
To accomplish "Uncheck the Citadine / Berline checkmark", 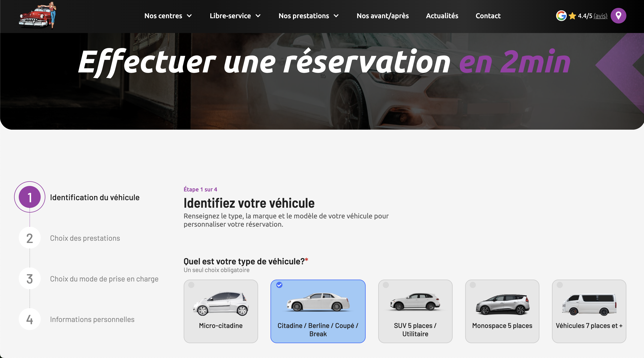I will pos(279,285).
